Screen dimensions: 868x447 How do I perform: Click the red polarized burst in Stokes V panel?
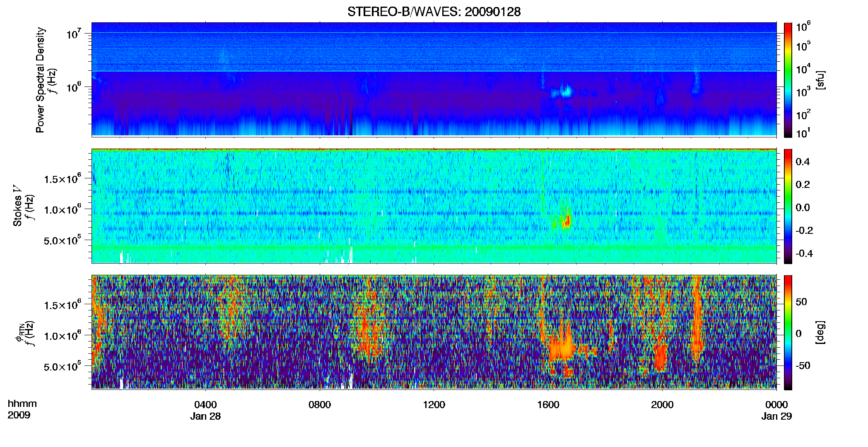(566, 220)
